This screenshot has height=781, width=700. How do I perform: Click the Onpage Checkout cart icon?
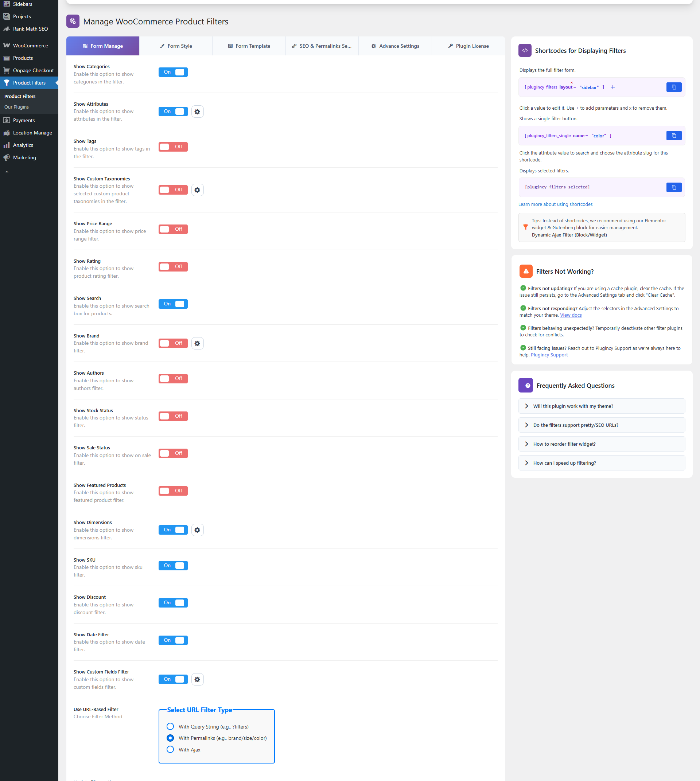click(7, 70)
